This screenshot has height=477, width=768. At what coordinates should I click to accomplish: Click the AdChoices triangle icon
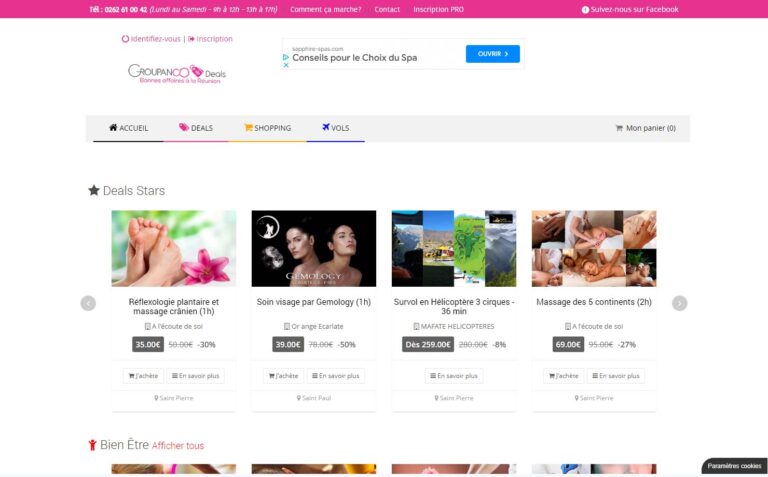(x=286, y=57)
